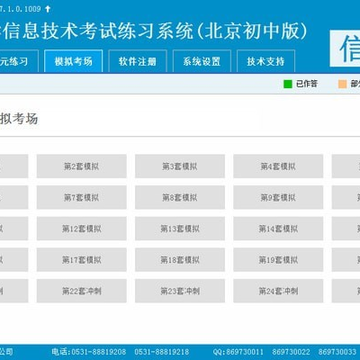360x360 pixels.
Task: Click the up arrow next to version number
Action: tap(48, 9)
